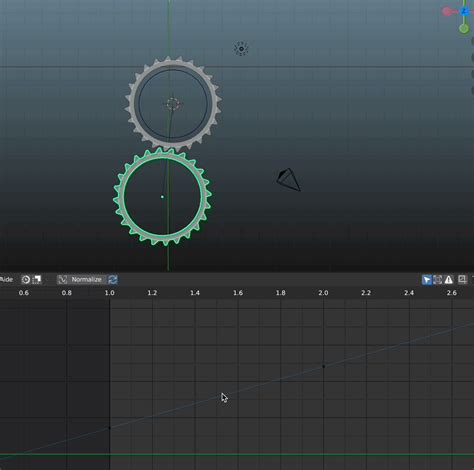Viewport: 474px width, 470px height.
Task: Click the 0.6 frame label on ruler
Action: 24,293
